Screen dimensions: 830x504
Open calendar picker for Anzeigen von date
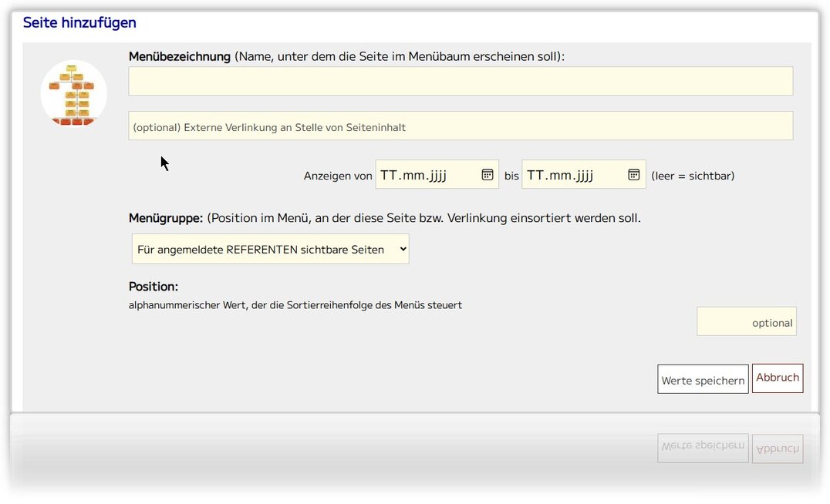click(x=488, y=174)
